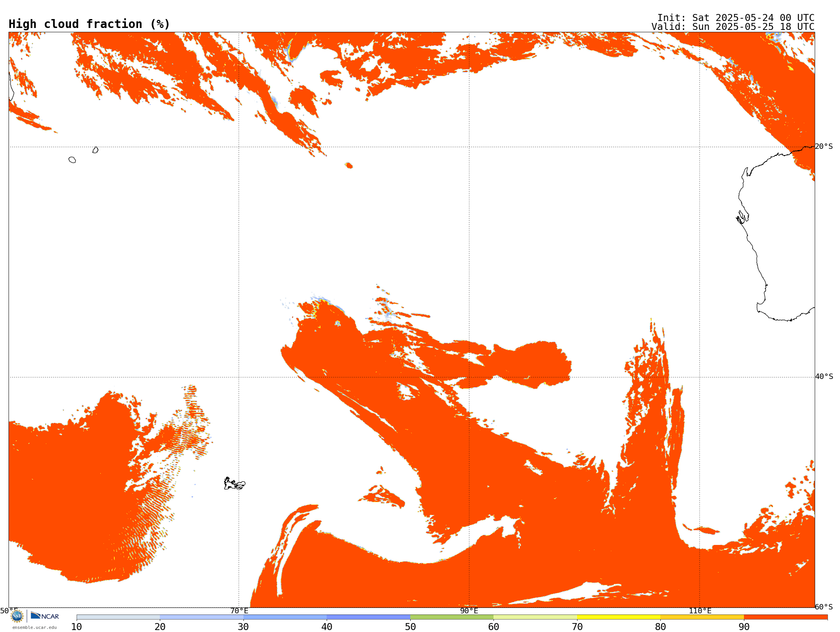
Task: Click the 110°E longitude label
Action: [x=700, y=611]
